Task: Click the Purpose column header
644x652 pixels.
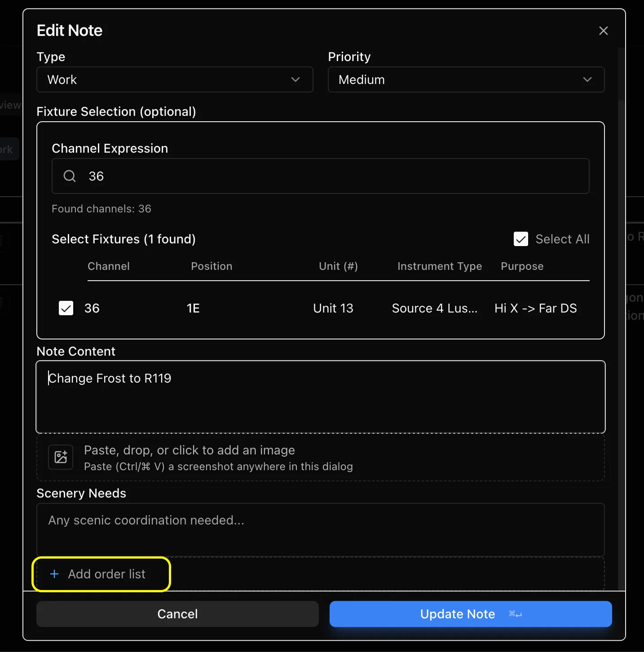Action: click(x=522, y=266)
